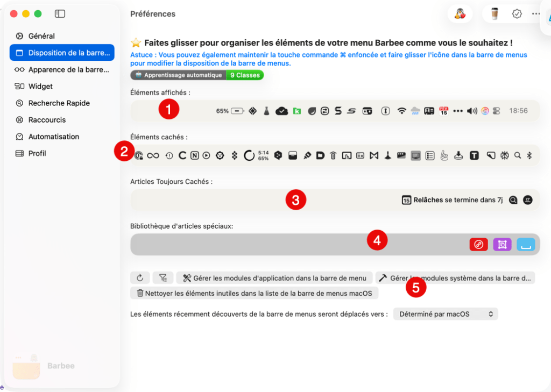Click the Wi-Fi icon in displayed elements
The image size is (551, 392).
pyautogui.click(x=402, y=111)
